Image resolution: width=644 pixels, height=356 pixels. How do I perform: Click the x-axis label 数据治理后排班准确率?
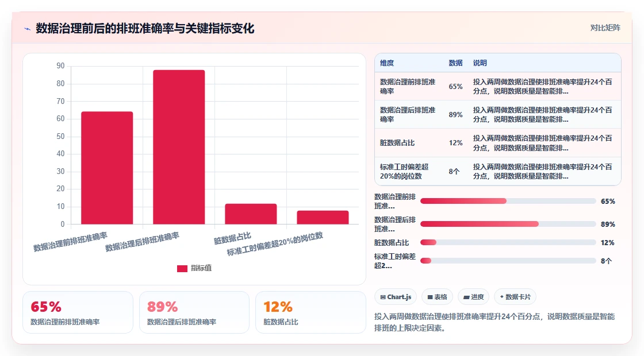coord(142,242)
